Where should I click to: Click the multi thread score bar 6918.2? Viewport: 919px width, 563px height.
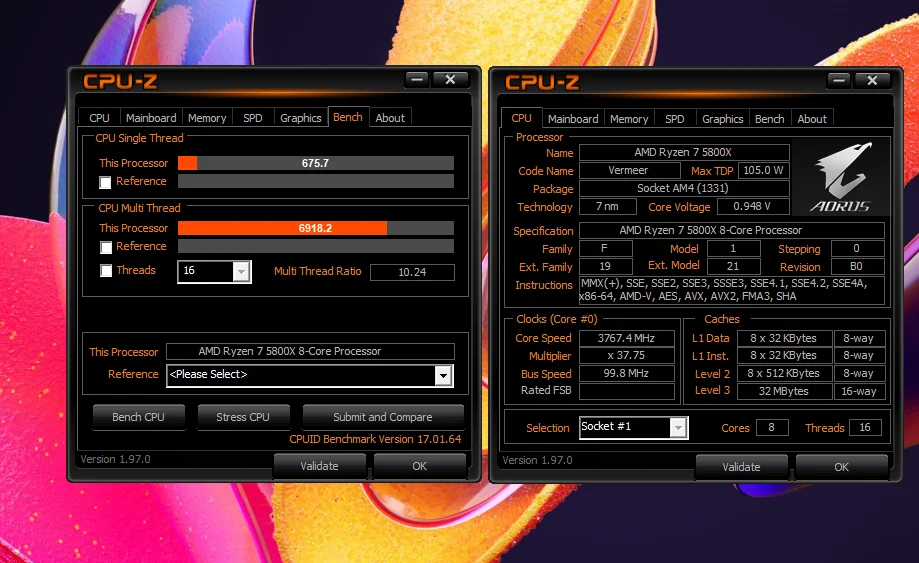coord(316,228)
